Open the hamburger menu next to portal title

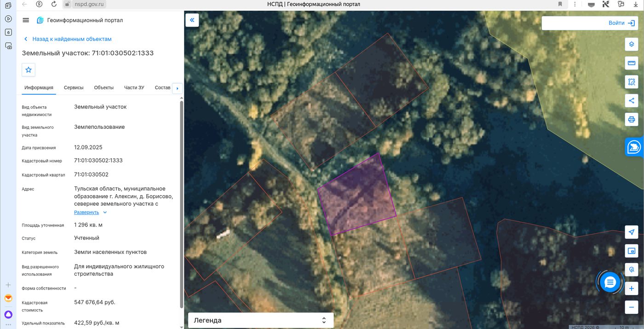26,20
